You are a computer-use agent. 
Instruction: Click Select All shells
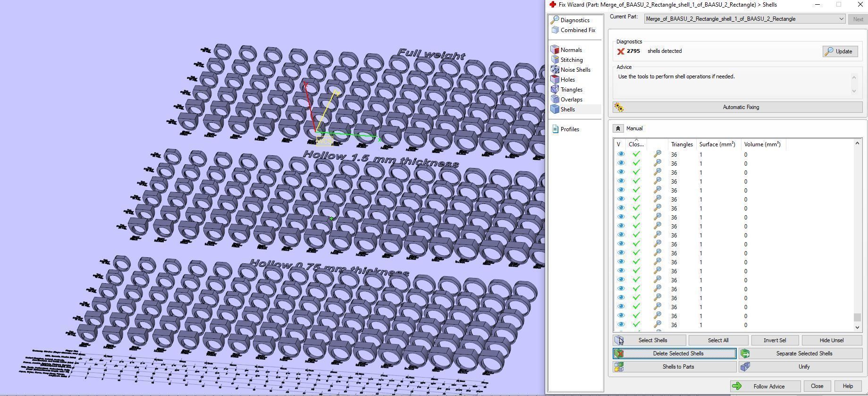tap(718, 340)
